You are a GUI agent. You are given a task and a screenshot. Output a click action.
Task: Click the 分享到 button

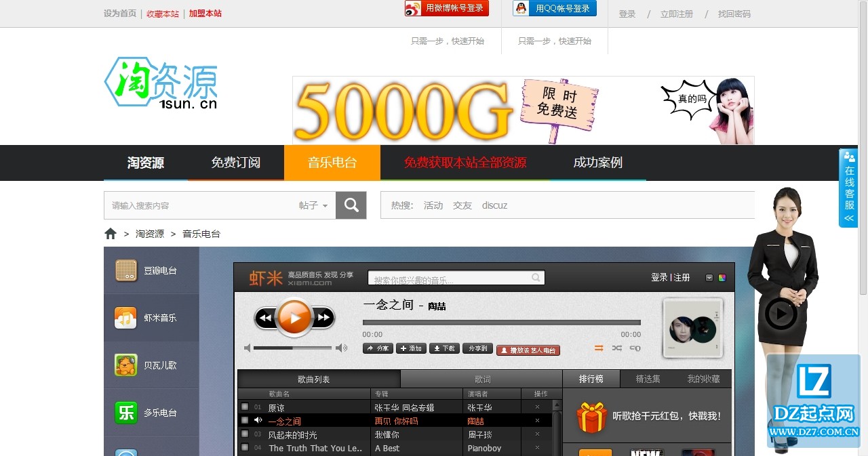(477, 348)
